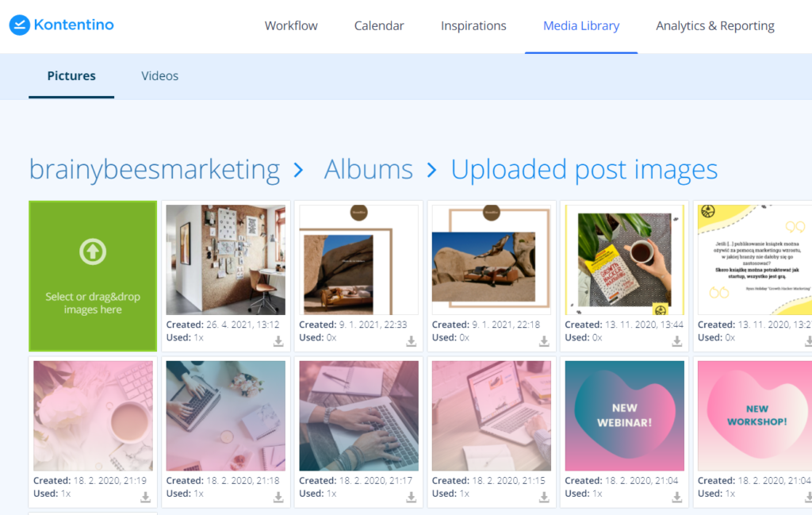Select the Pictures tab
812x515 pixels.
pyautogui.click(x=71, y=76)
